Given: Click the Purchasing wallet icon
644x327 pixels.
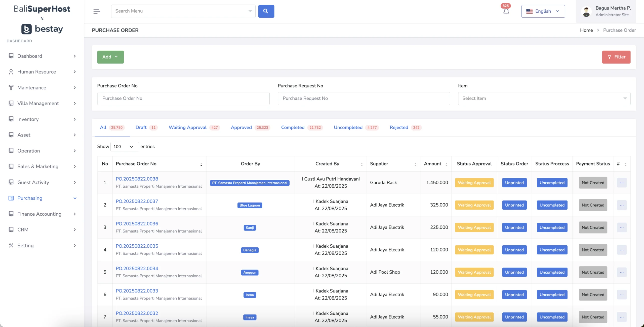Looking at the screenshot, I should [x=11, y=198].
